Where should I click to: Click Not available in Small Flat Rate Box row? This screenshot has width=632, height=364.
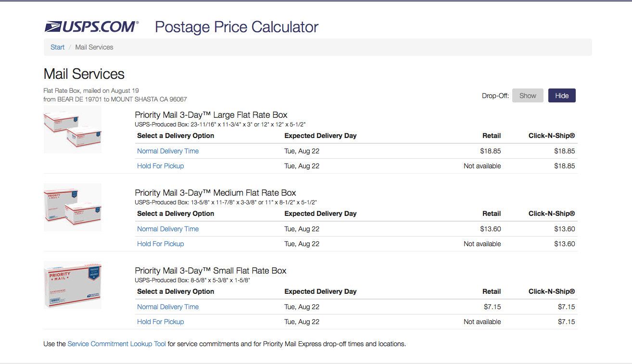[482, 322]
